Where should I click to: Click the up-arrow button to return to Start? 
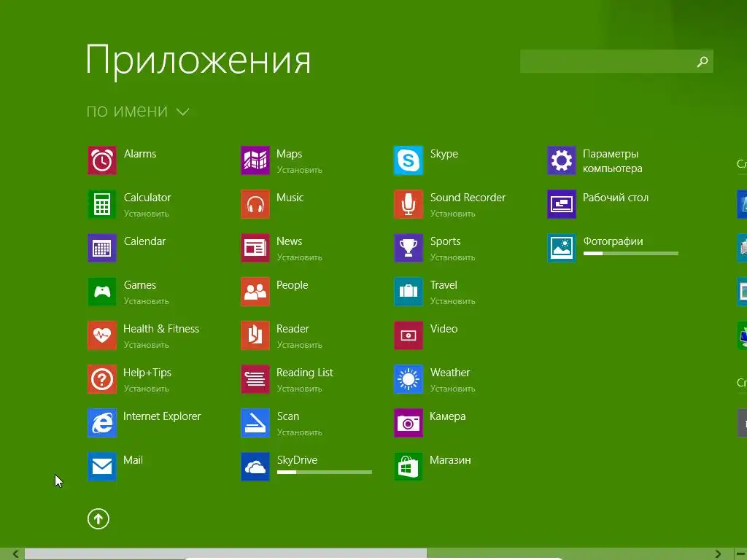98,519
